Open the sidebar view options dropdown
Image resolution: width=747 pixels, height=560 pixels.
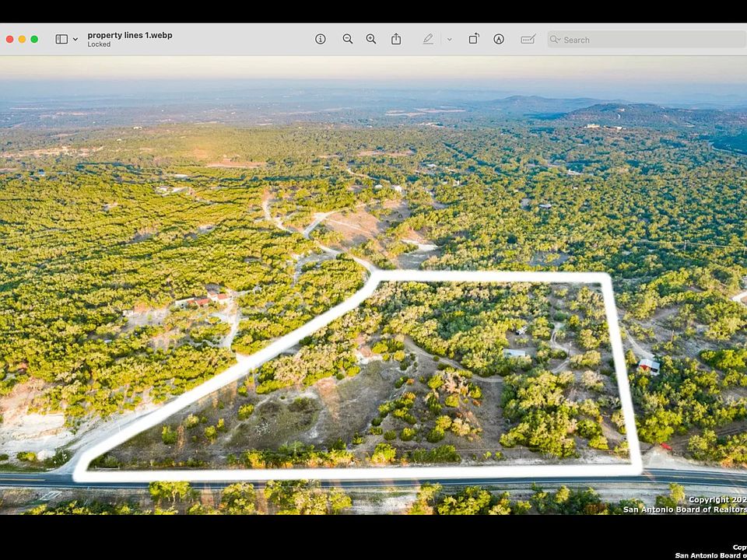point(75,39)
